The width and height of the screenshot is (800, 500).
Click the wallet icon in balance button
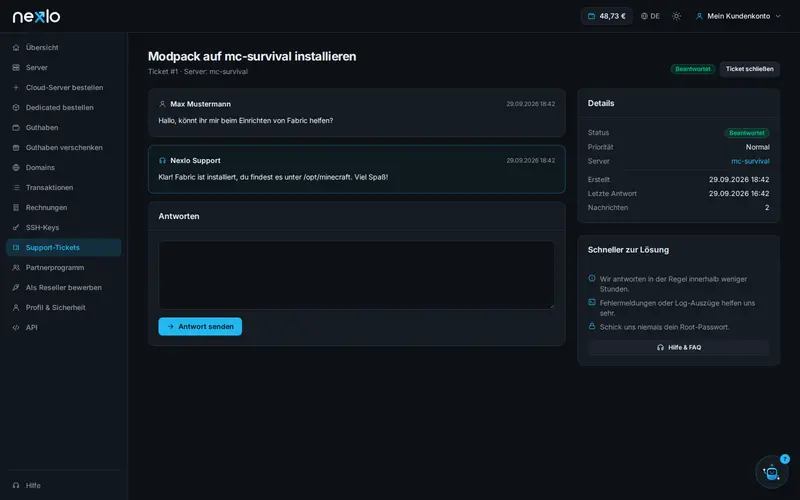pyautogui.click(x=591, y=16)
